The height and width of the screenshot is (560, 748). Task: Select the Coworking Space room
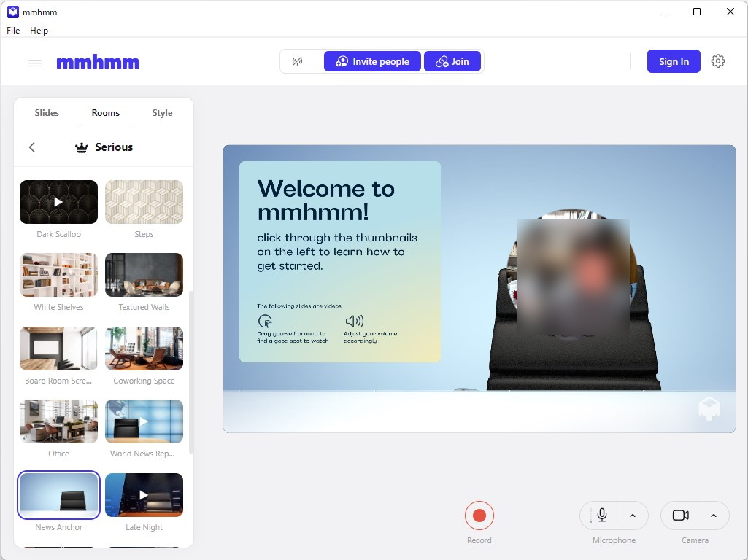(144, 349)
